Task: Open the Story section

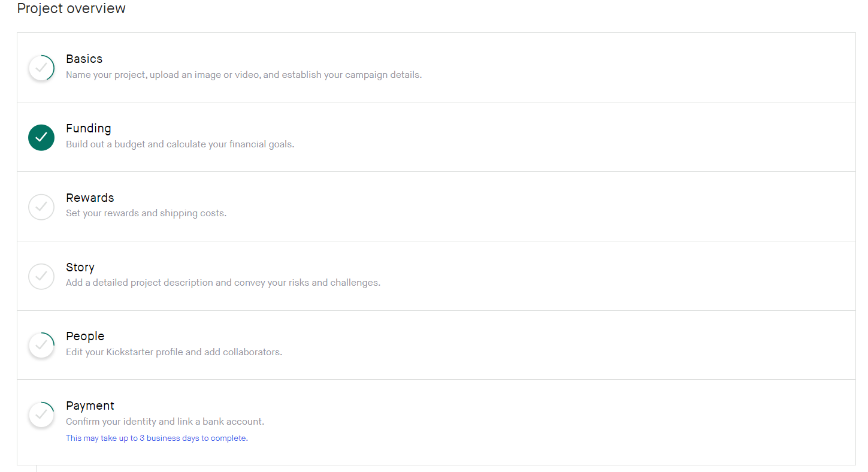Action: (436, 276)
